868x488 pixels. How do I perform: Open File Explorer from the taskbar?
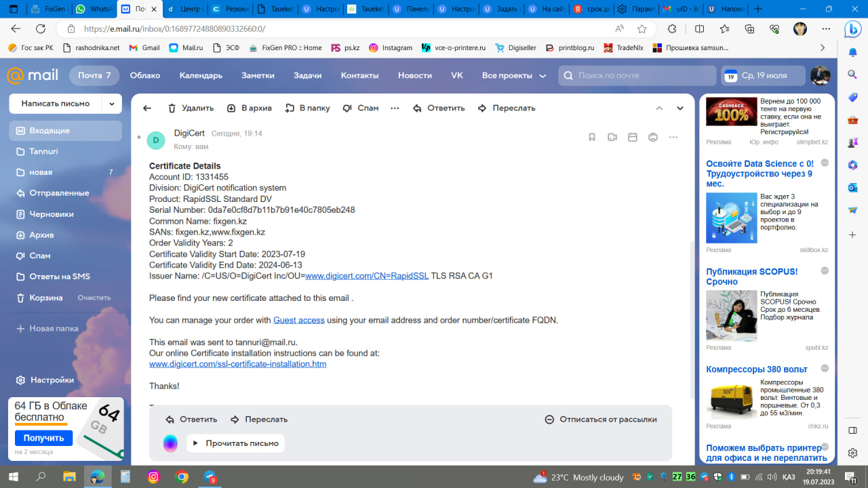click(69, 477)
